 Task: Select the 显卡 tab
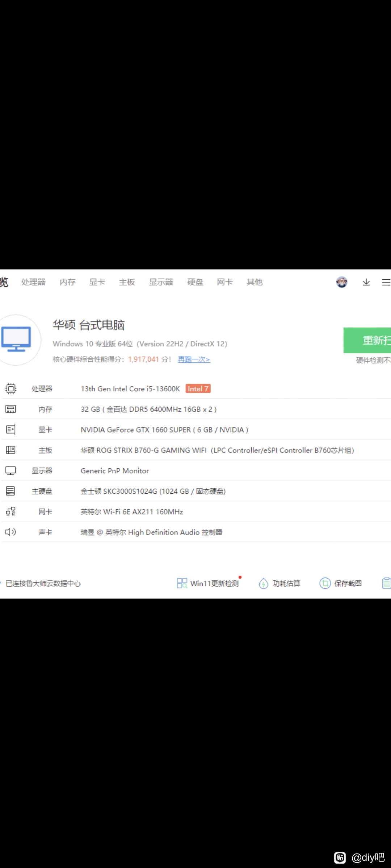pos(97,282)
